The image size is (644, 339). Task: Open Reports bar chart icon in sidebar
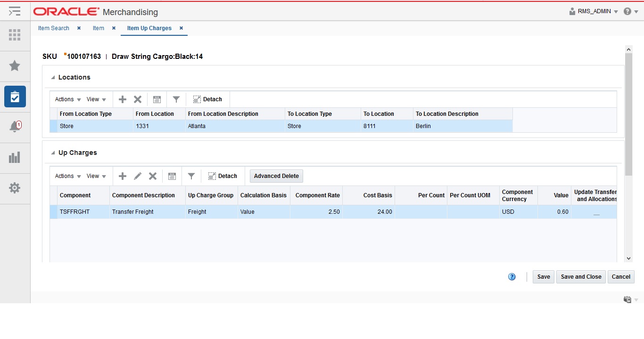(15, 157)
